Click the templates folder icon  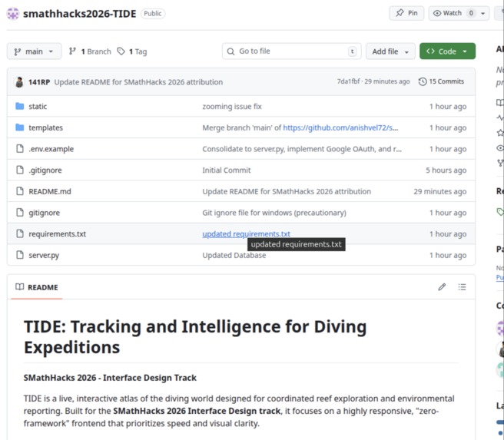(20, 127)
